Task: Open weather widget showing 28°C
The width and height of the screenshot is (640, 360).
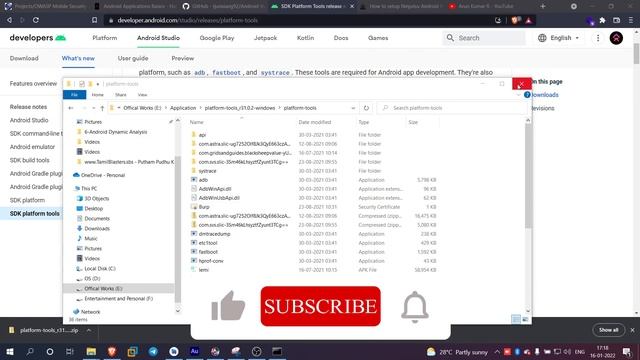Action: (457, 352)
